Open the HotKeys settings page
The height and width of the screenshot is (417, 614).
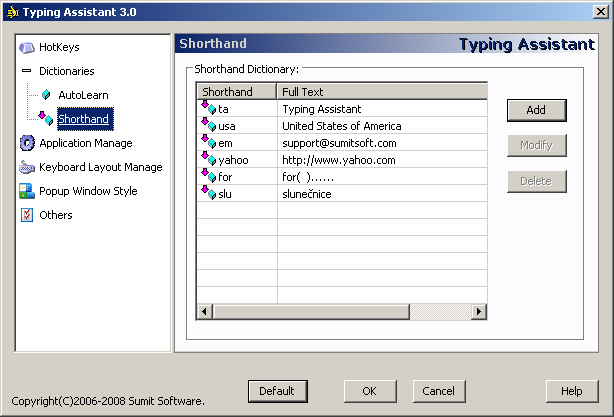(x=59, y=47)
